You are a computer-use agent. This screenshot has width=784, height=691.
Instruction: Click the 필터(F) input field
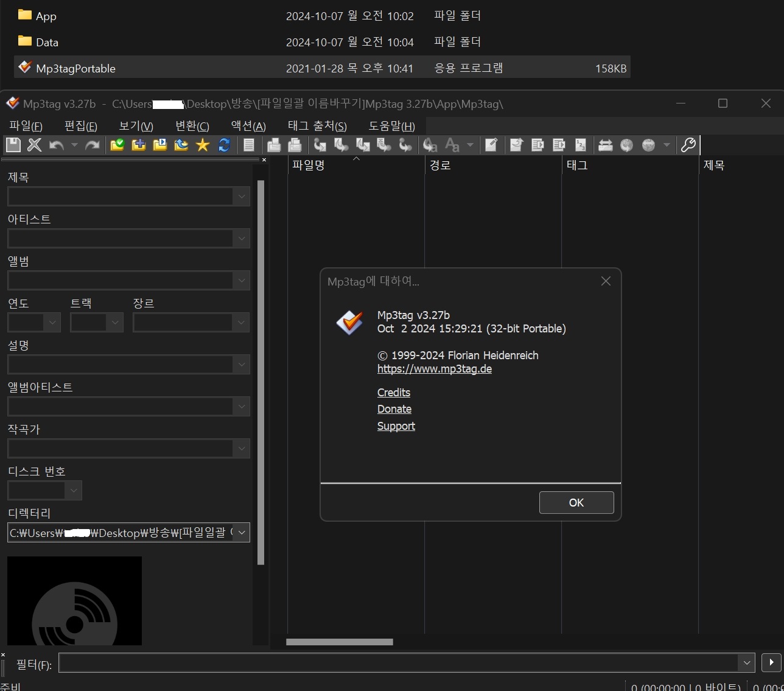coord(399,663)
